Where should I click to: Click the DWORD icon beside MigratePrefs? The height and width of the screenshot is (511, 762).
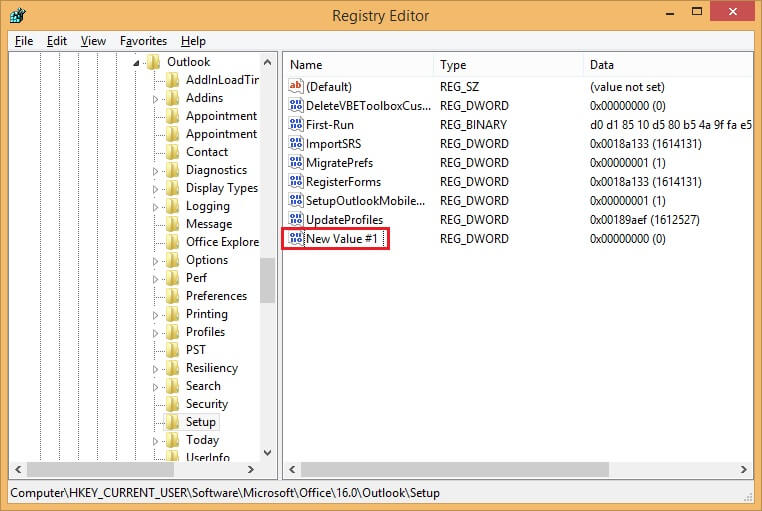(295, 162)
